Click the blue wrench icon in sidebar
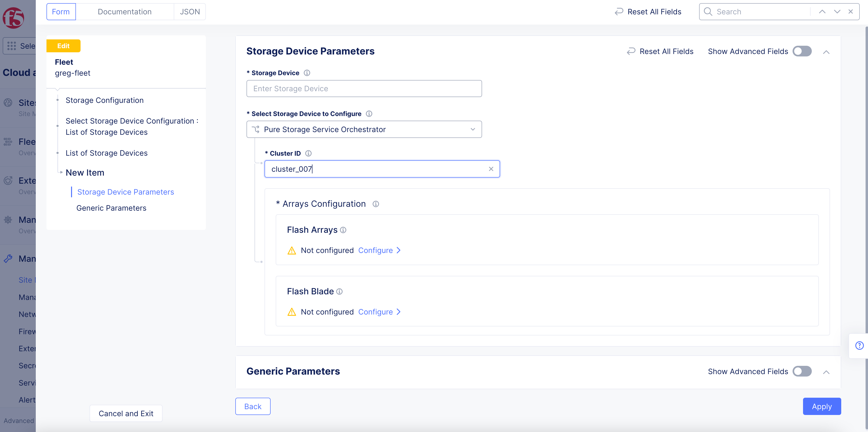 coord(7,258)
